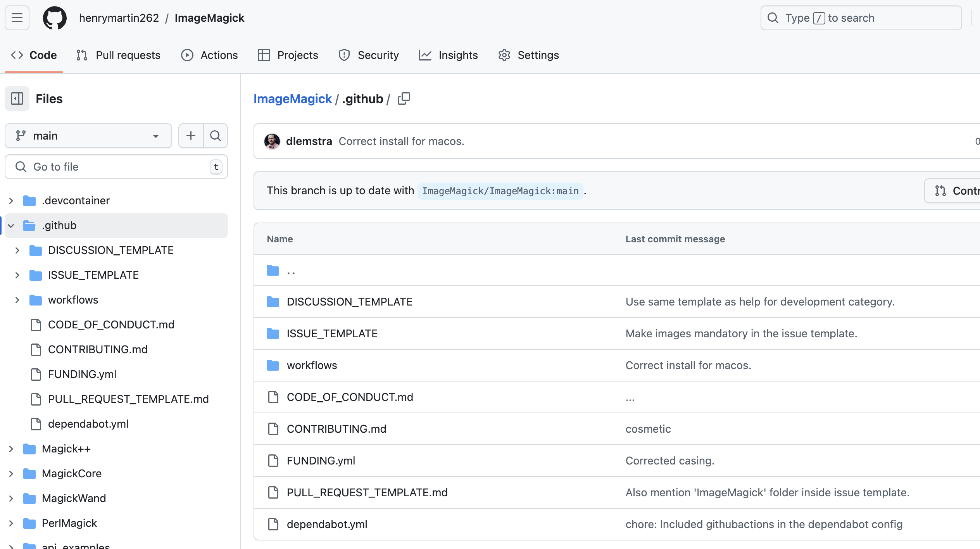The height and width of the screenshot is (549, 980).
Task: Click the search files magnifier button
Action: (x=216, y=136)
